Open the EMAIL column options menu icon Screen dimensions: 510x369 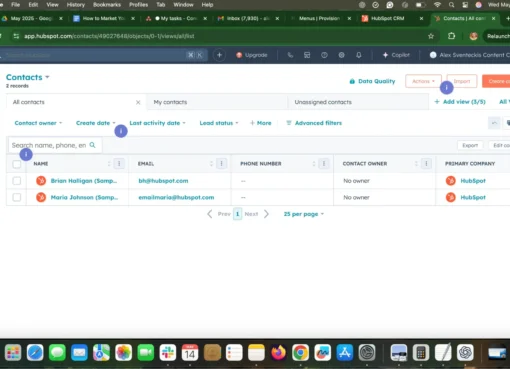(221, 164)
